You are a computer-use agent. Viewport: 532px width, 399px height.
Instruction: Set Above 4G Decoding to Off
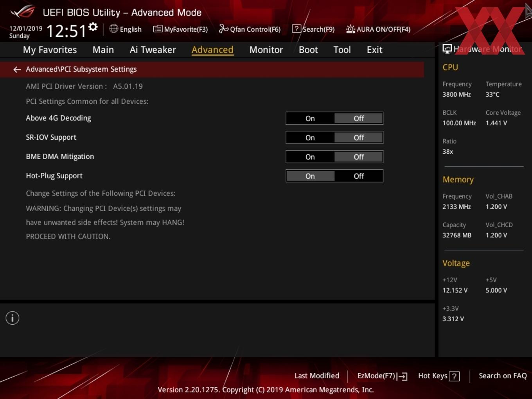[x=359, y=119]
